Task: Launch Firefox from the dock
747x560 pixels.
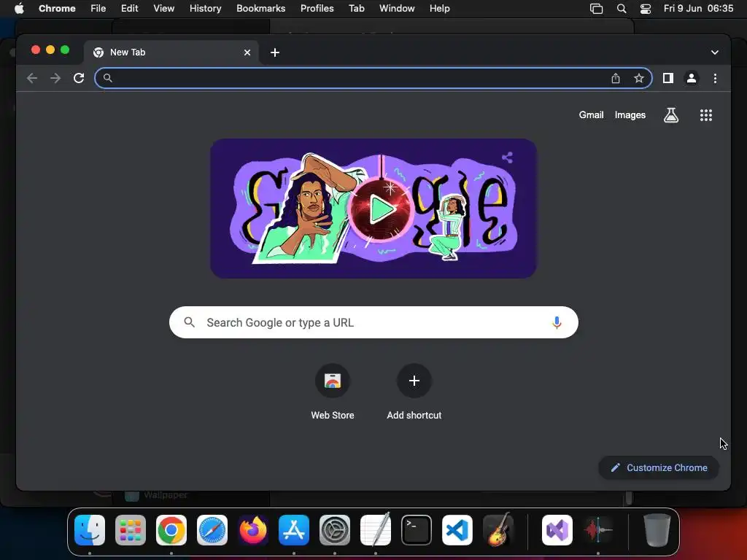Action: click(253, 530)
